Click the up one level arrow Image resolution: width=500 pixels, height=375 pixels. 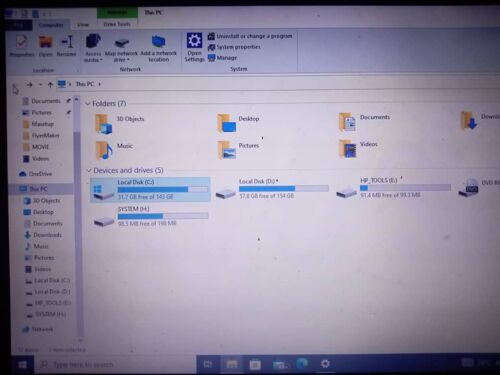[50, 85]
